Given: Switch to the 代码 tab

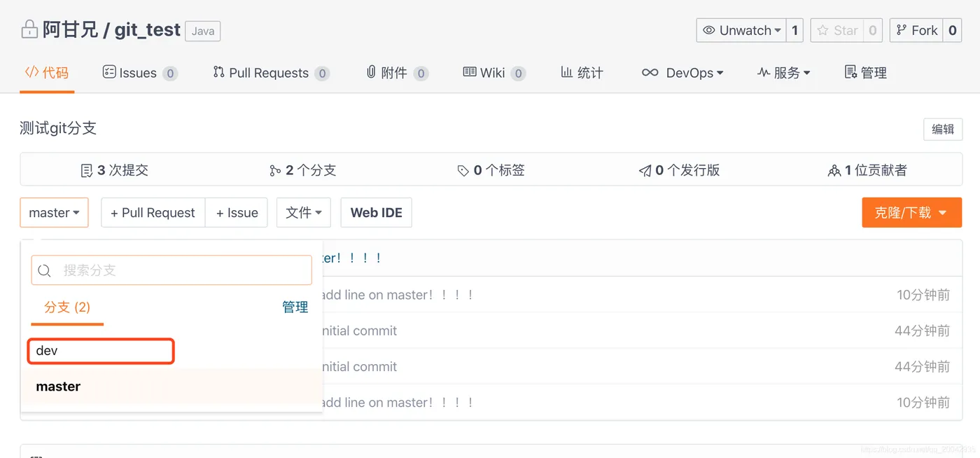Looking at the screenshot, I should pos(47,72).
